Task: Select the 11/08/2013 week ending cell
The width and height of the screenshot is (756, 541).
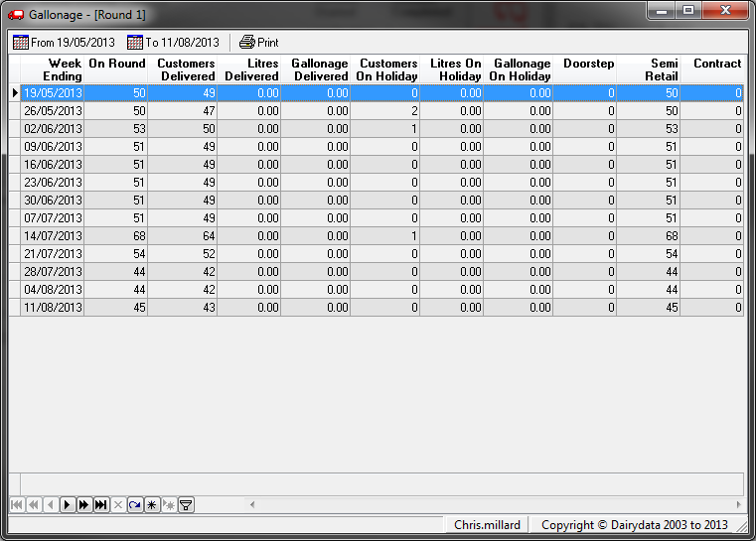Action: (x=53, y=307)
